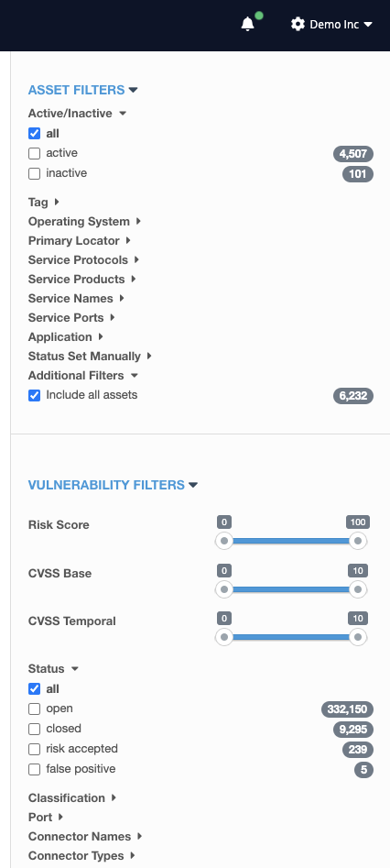Expand the Operating System filter
This screenshot has width=390, height=868.
pos(84,222)
